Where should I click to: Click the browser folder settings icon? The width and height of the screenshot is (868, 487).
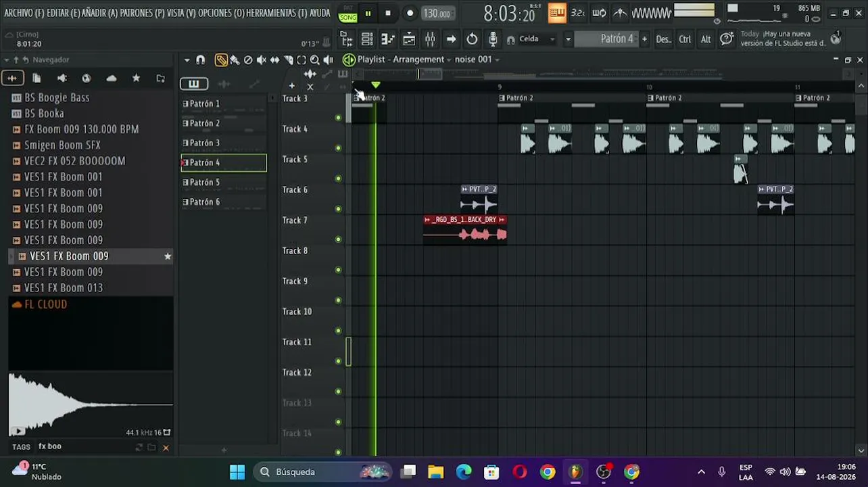coord(160,78)
